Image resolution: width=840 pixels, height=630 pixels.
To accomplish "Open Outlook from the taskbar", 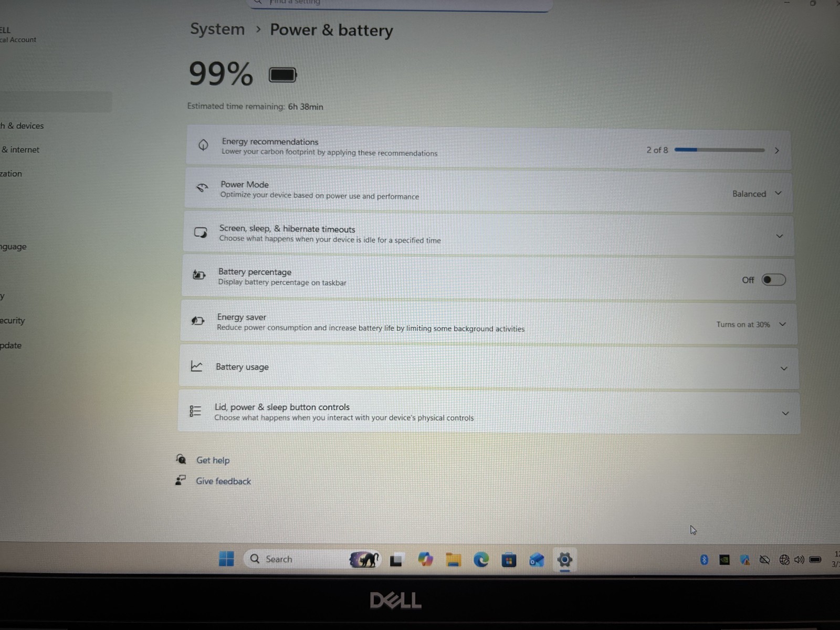I will (x=537, y=560).
